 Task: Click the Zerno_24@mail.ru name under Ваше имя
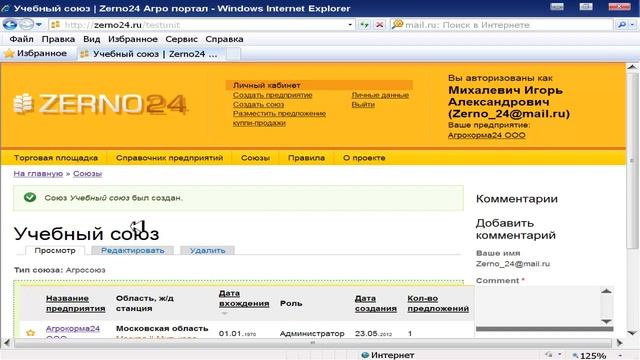pos(513,264)
